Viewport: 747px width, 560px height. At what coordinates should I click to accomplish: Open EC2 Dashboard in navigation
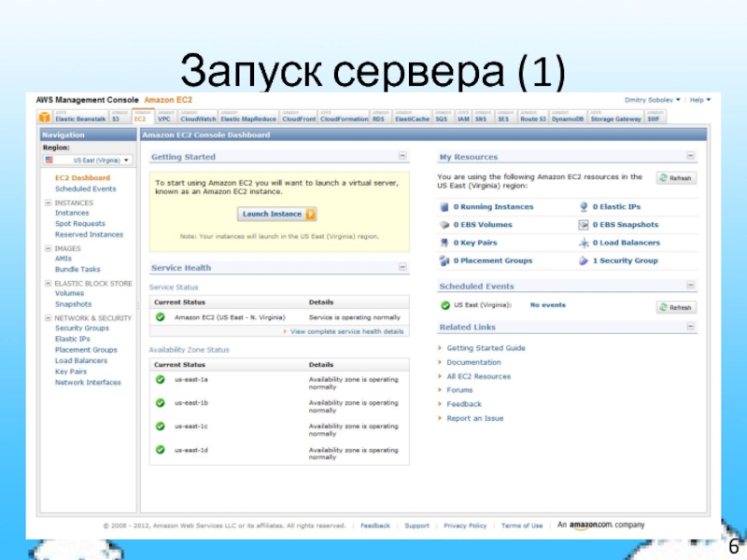82,177
